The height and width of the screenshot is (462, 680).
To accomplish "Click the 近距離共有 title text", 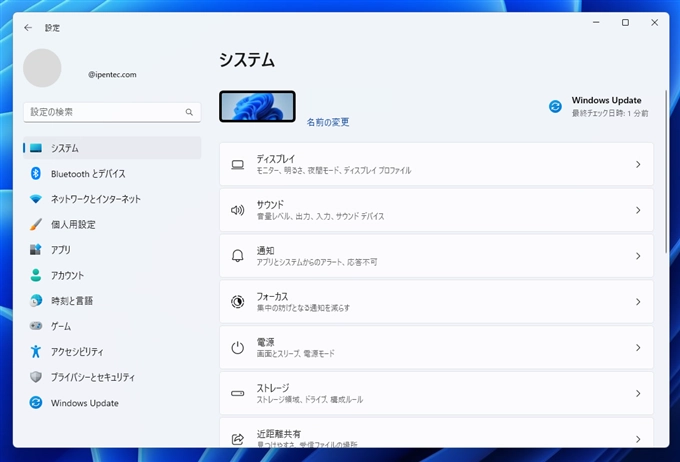I will click(x=278, y=434).
